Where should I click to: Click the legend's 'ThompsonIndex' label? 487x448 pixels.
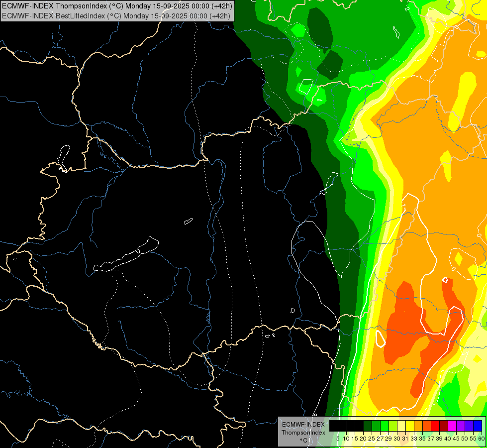pos(303,433)
